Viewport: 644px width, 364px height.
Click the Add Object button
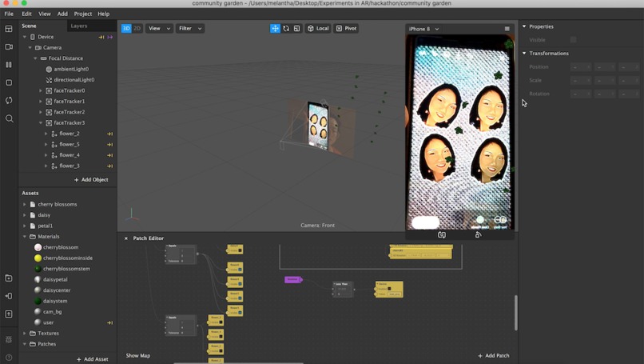click(91, 180)
